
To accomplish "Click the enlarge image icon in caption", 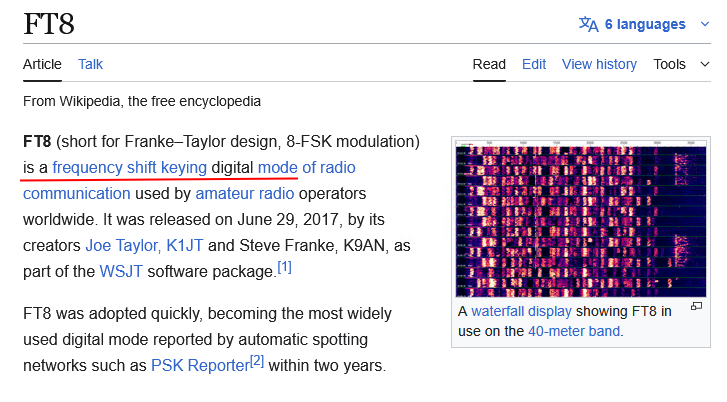I will pyautogui.click(x=696, y=306).
